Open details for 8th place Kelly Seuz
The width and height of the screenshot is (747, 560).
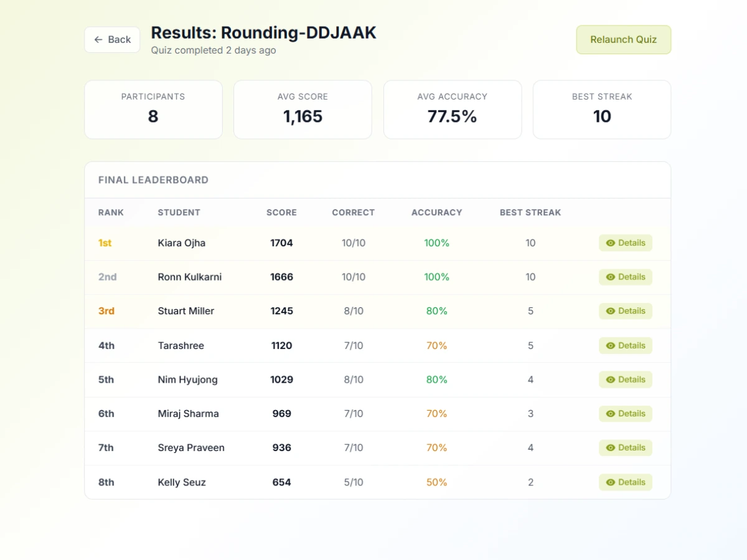point(625,482)
